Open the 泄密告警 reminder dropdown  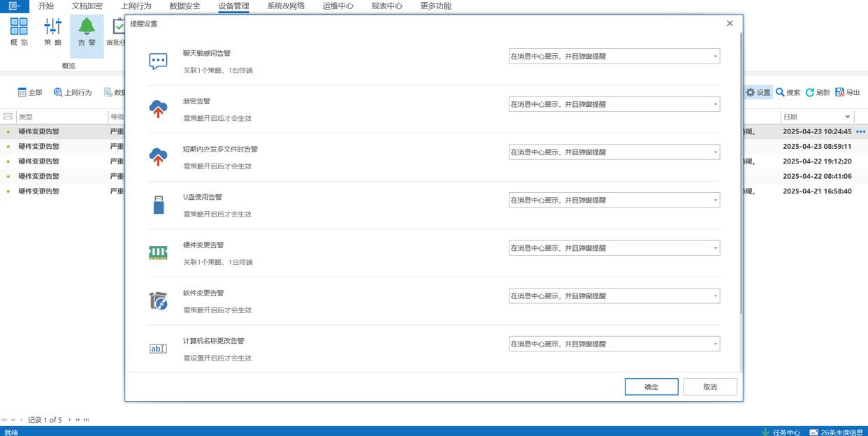pos(614,104)
